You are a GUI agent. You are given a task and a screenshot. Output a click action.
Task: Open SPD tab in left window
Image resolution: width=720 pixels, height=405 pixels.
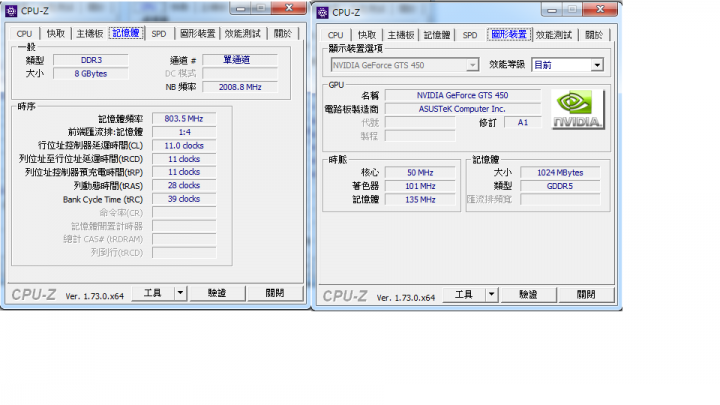(x=159, y=34)
